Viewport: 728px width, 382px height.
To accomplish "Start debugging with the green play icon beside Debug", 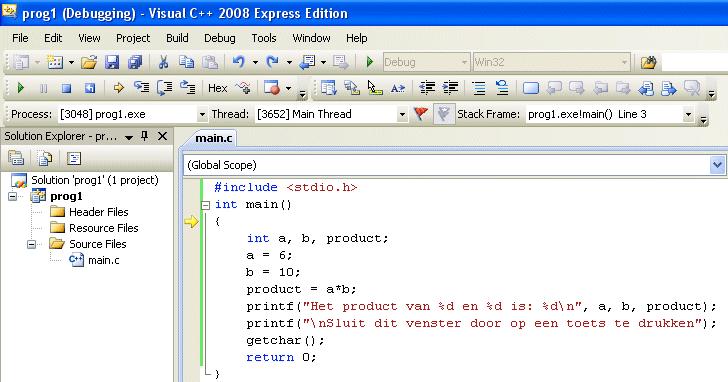I will [x=370, y=62].
